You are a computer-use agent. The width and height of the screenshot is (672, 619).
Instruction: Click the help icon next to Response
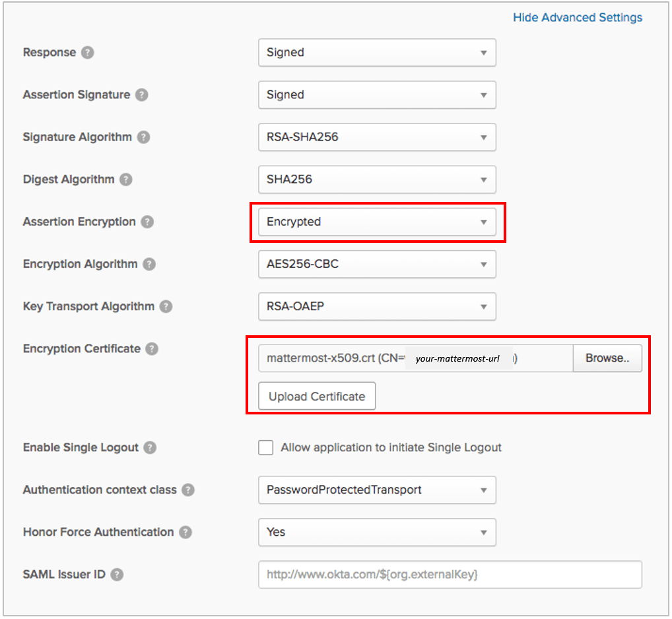coord(88,52)
